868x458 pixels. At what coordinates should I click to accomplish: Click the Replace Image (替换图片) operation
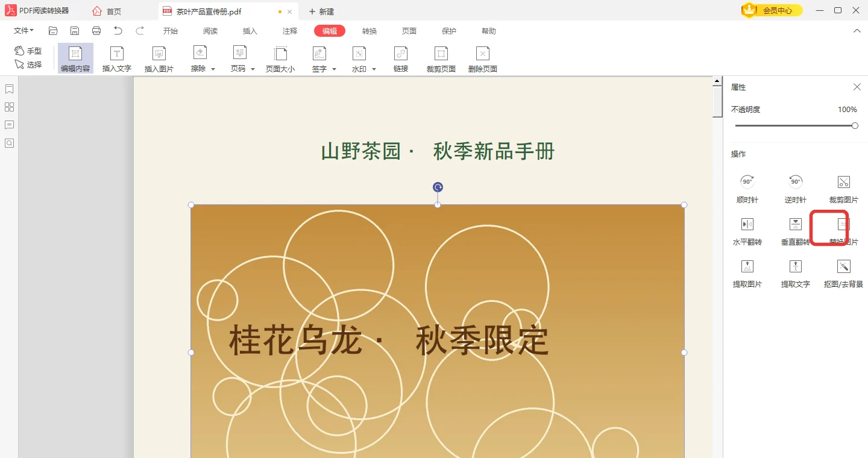coord(844,231)
